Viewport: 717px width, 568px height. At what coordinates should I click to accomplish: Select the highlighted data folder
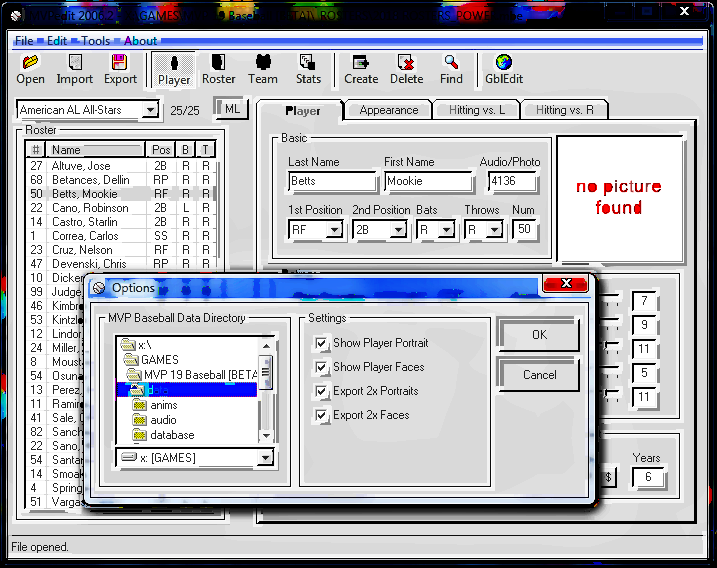[x=186, y=390]
